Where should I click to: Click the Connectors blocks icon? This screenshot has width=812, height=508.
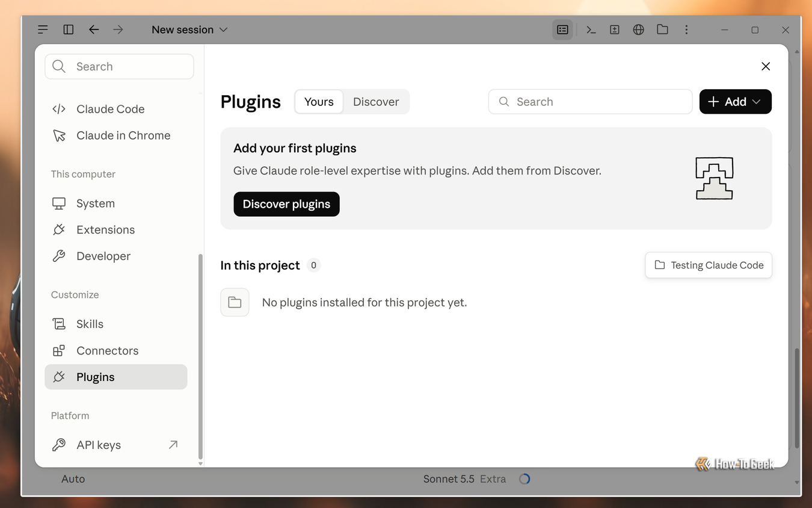click(59, 350)
